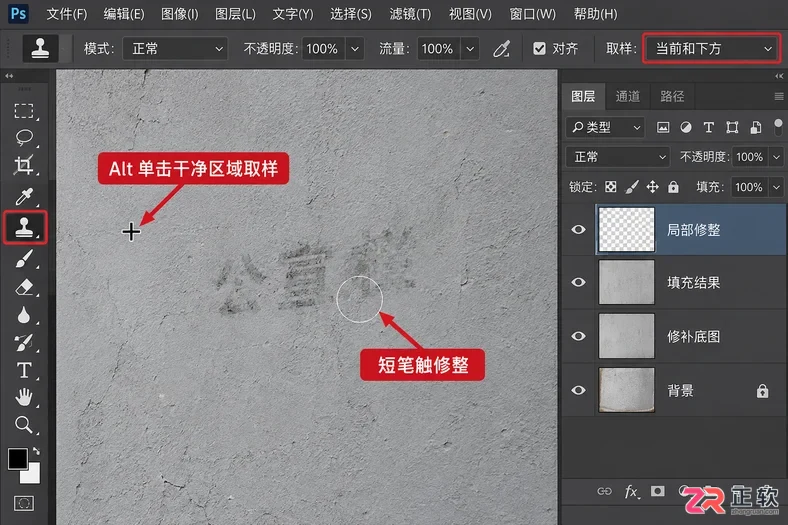Open the 图层(L) menu

(235, 14)
